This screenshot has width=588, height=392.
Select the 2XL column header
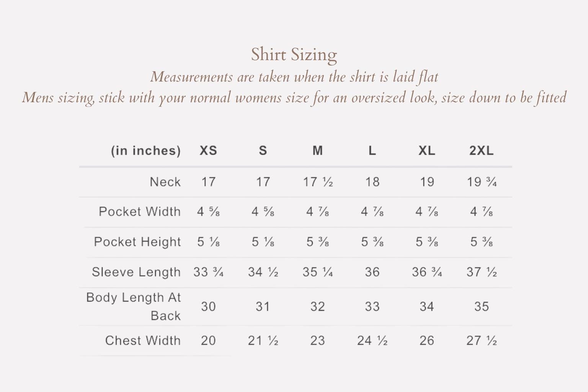(482, 150)
